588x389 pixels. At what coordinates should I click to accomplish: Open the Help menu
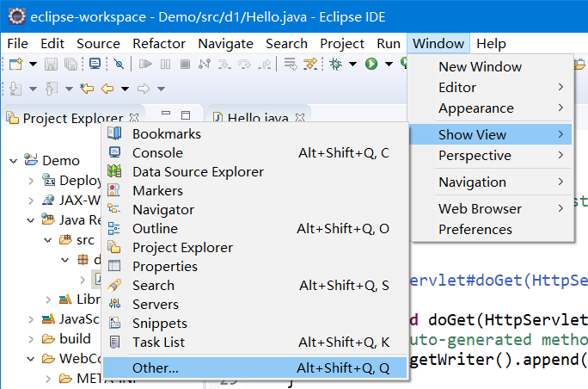(x=491, y=44)
